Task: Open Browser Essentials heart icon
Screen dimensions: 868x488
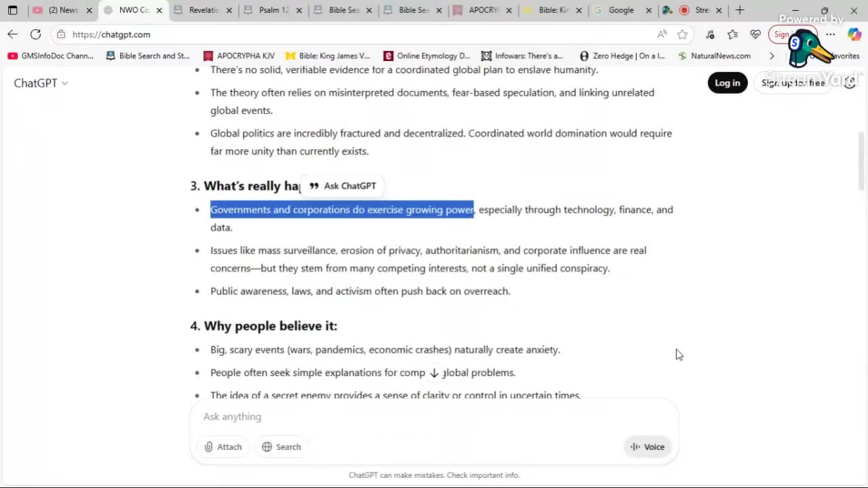Action: tap(755, 34)
